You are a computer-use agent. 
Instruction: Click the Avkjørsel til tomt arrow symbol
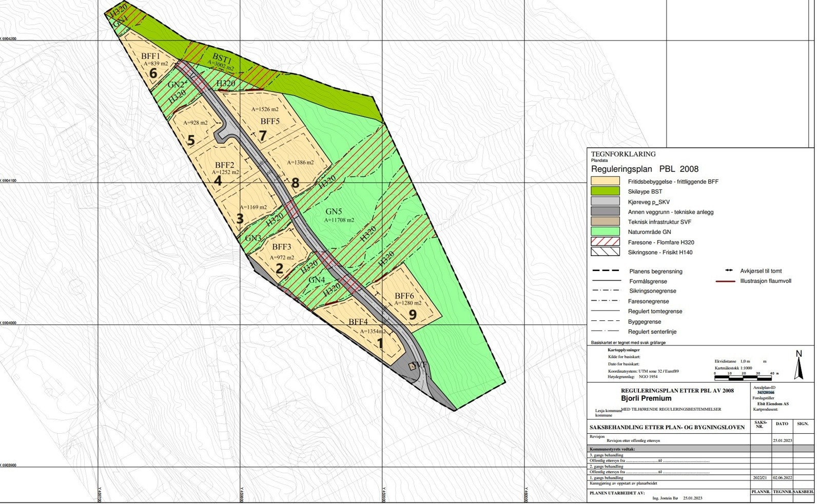click(728, 271)
